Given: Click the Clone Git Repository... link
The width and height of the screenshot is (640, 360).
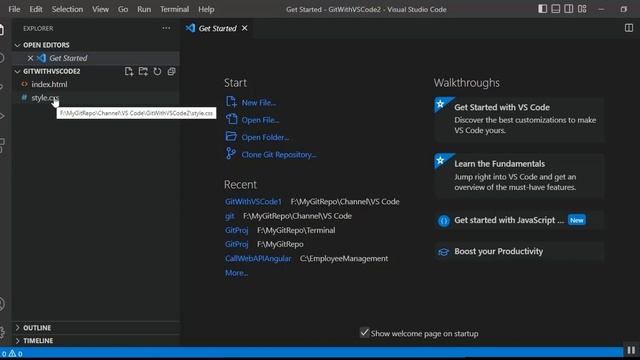Looking at the screenshot, I should pos(279,155).
